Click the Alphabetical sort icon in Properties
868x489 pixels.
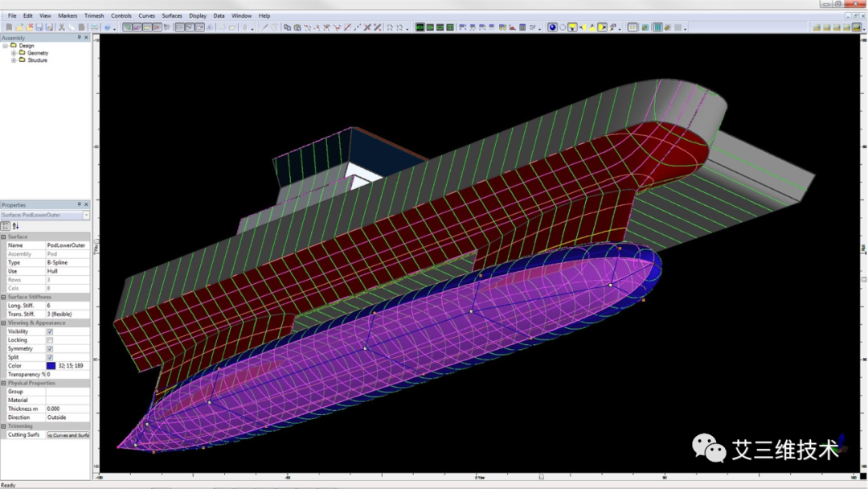[x=15, y=226]
